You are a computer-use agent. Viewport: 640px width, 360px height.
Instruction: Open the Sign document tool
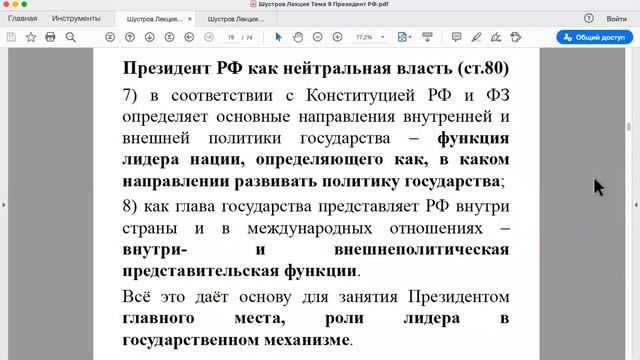click(x=496, y=37)
